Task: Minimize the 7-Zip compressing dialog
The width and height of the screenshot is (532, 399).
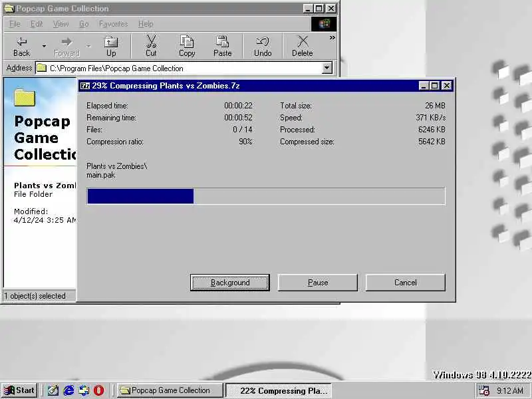Action: (x=424, y=86)
